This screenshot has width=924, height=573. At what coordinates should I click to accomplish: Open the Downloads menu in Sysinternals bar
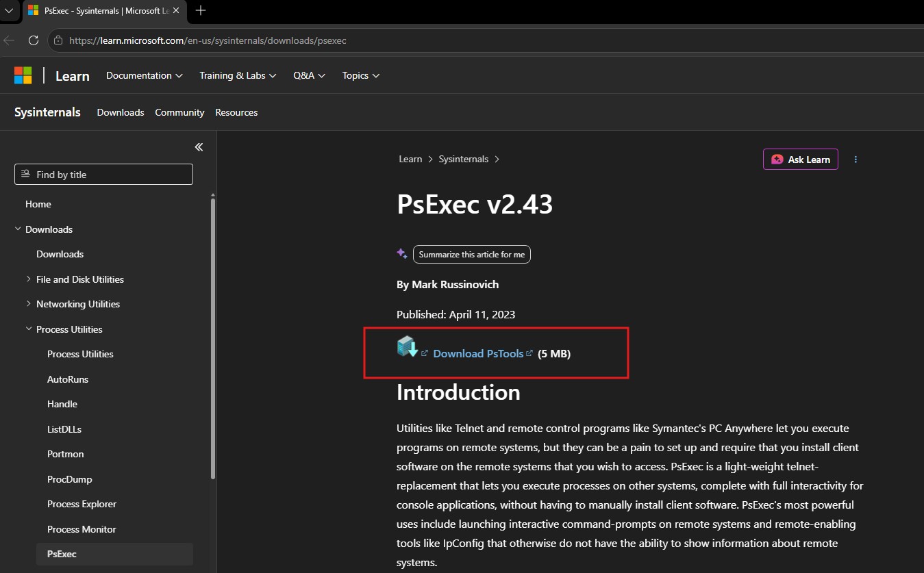point(121,112)
